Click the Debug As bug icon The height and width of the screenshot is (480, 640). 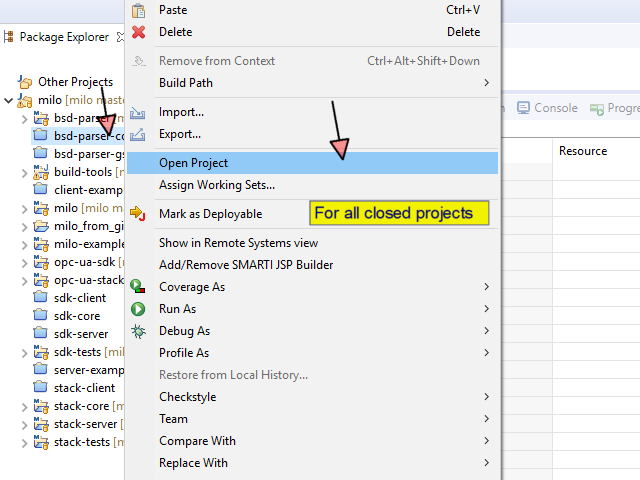coord(138,331)
